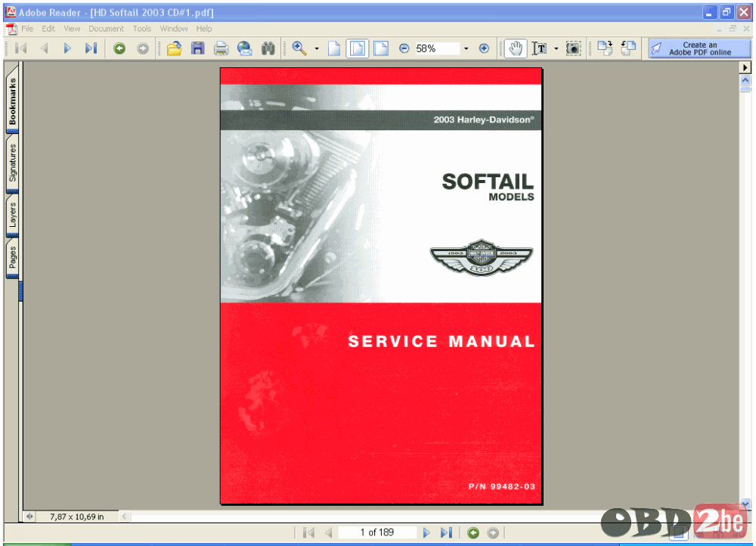Open the zoom percentage dropdown arrow
Viewport: 756px width, 546px height.
point(466,48)
